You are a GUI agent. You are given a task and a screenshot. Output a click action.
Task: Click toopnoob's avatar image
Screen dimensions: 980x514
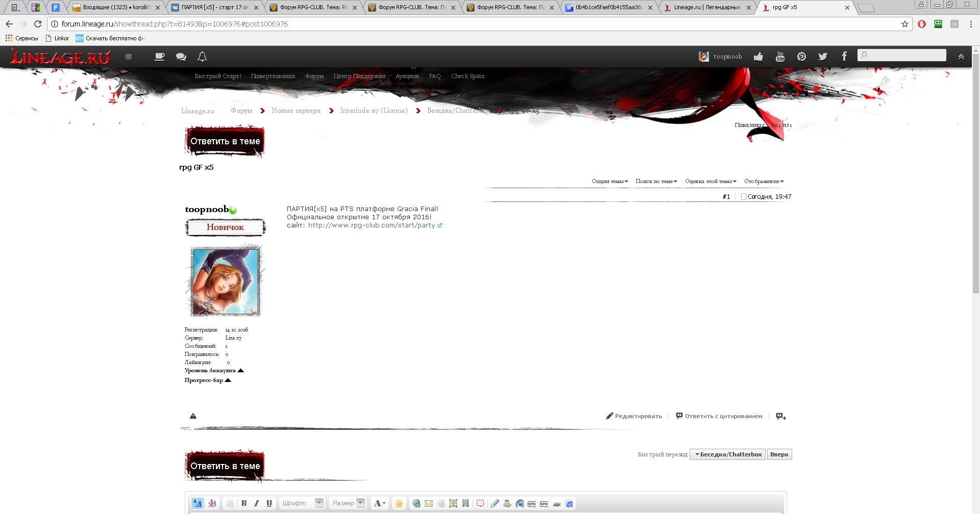(x=226, y=281)
